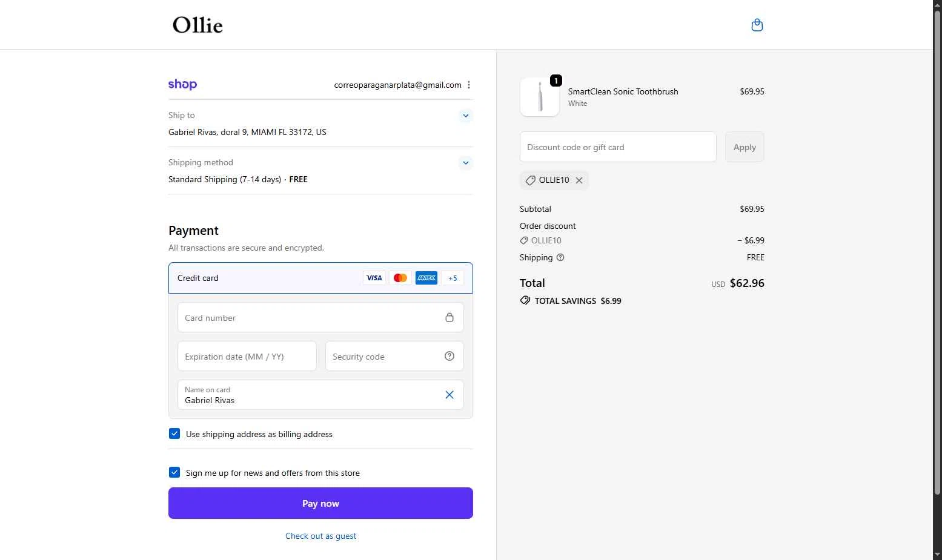Click the quantity badge on the product image
This screenshot has width=942, height=560.
556,81
